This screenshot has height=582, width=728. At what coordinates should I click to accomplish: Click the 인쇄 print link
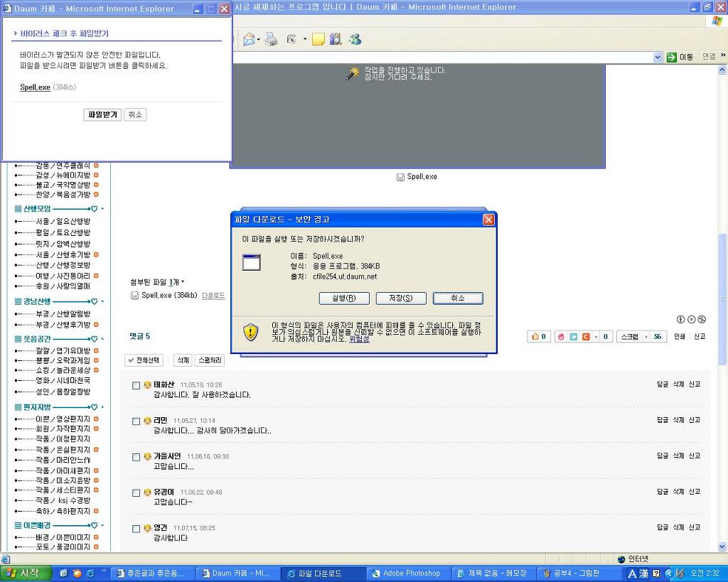tap(679, 337)
